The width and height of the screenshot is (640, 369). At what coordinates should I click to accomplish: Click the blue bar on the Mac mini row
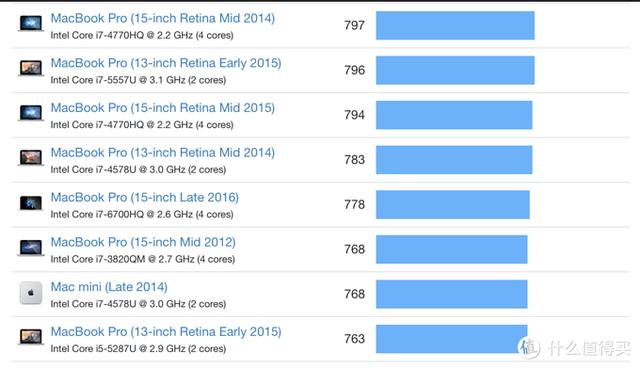(451, 294)
